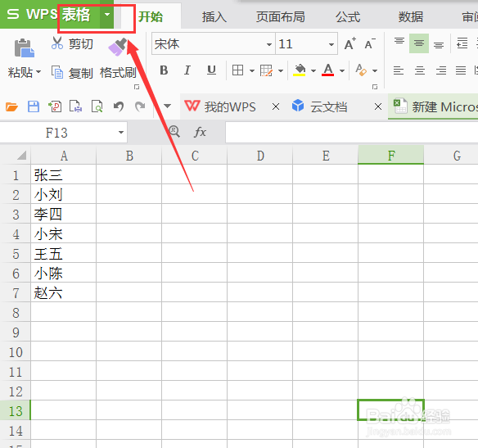
Task: Open print preview icon
Action: click(x=97, y=106)
